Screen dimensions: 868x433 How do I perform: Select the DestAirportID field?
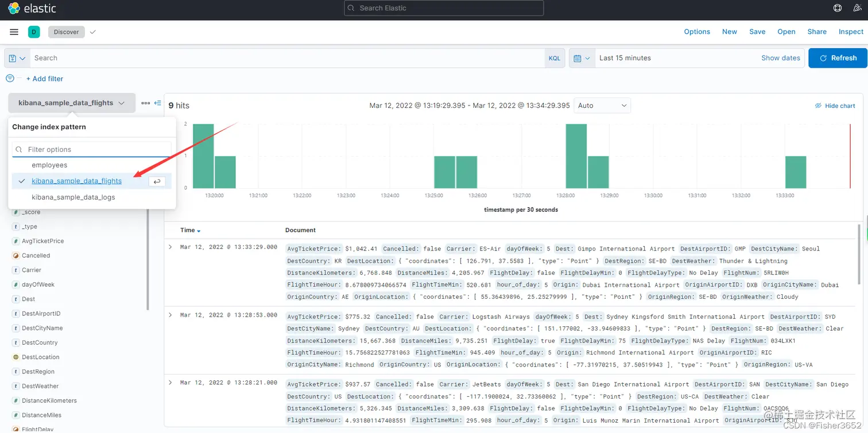41,314
